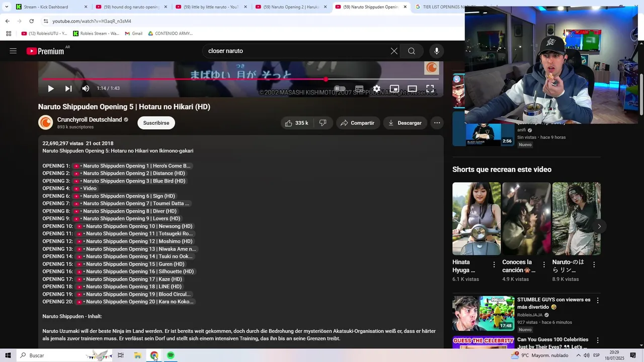Open the OPENING 4 'Video' link

85,189
